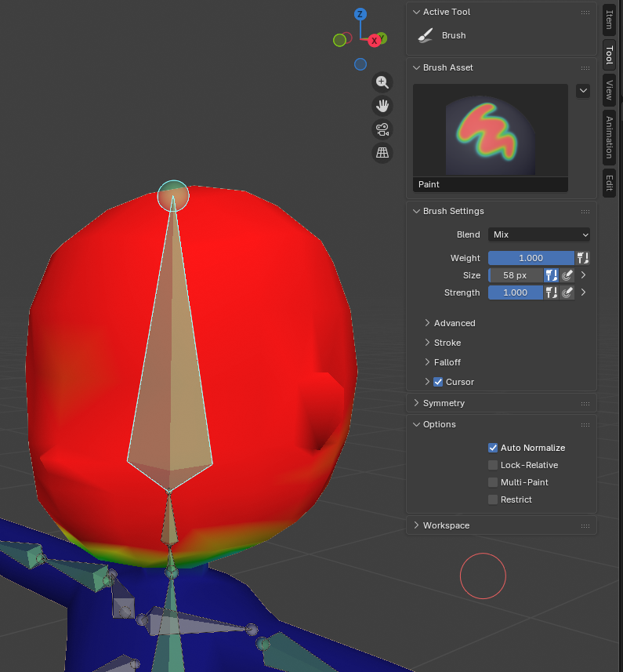Toggle unified Weight setting icon
The width and height of the screenshot is (623, 672).
[x=582, y=258]
